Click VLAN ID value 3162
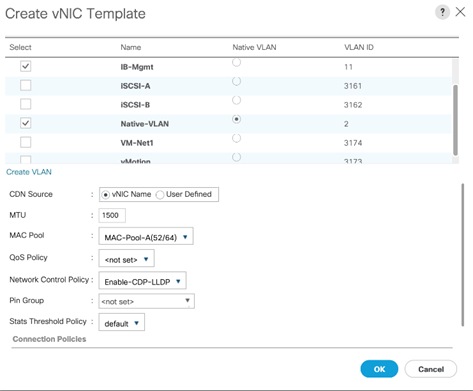The image size is (473, 391). coord(353,105)
